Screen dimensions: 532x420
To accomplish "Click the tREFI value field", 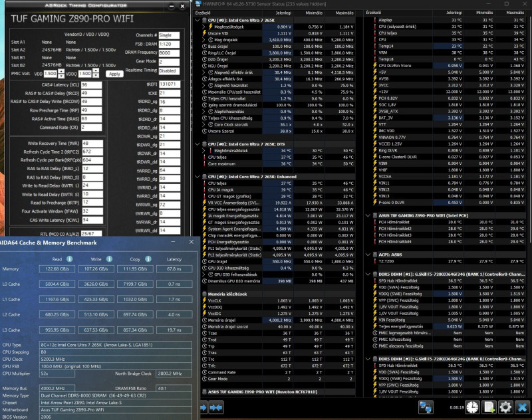I will click(x=170, y=84).
